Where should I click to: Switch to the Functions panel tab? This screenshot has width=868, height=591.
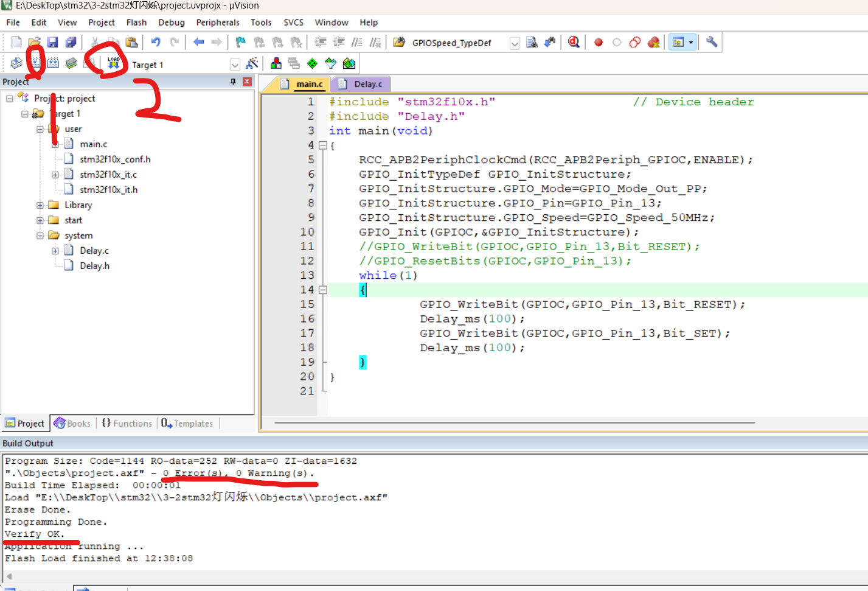(x=127, y=423)
